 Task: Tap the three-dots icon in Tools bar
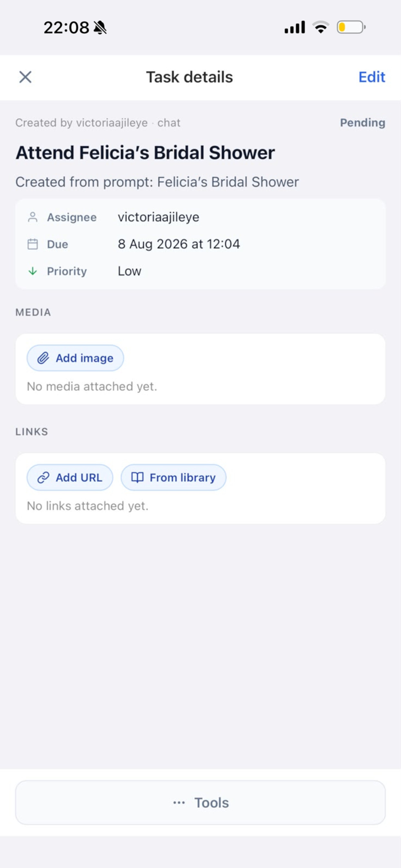click(179, 803)
